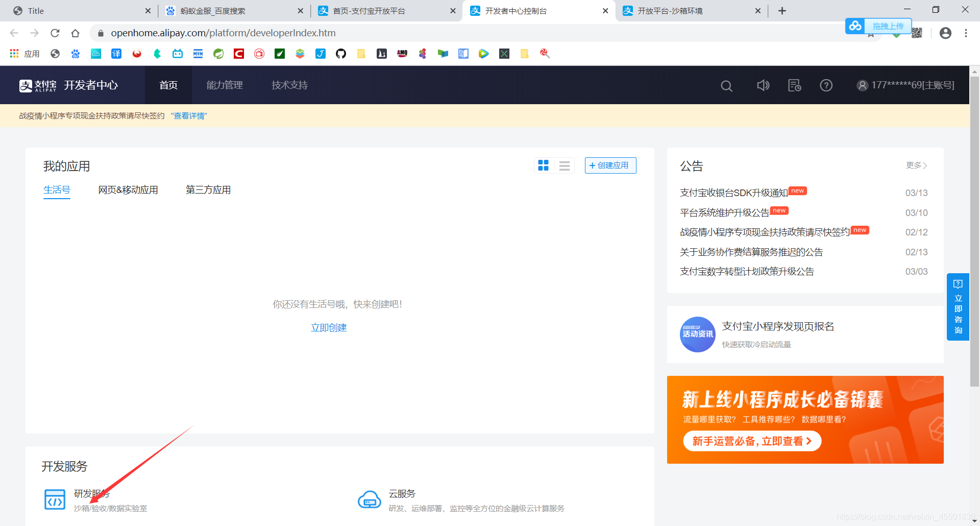Open the 立即咨询 floating side widget
Viewport: 980px width, 526px height.
[958, 307]
